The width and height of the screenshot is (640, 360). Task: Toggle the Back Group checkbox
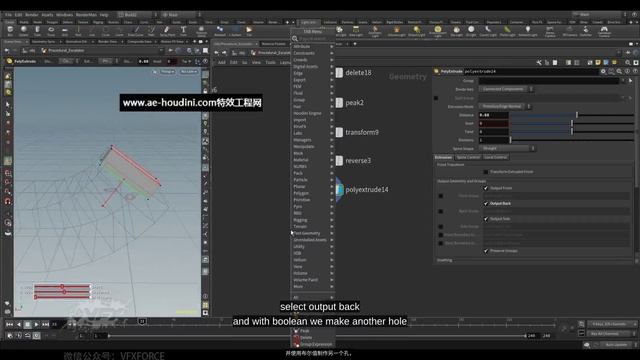click(x=440, y=211)
